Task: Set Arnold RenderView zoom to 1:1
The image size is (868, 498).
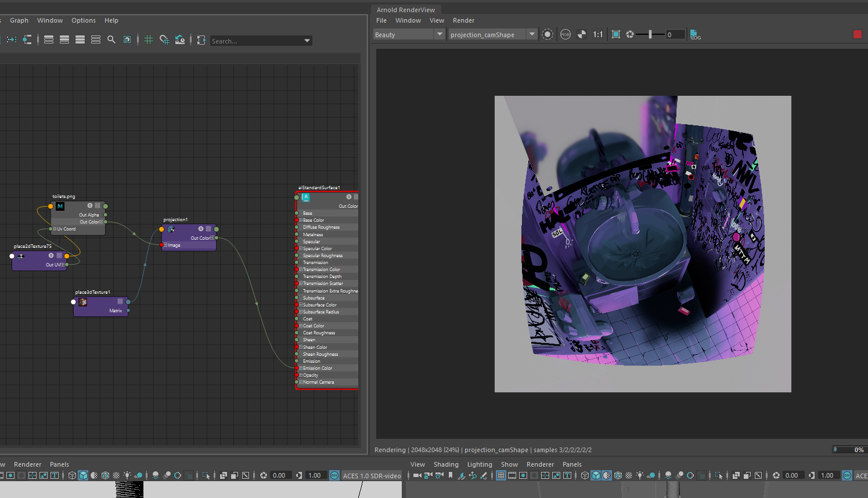Action: tap(598, 34)
